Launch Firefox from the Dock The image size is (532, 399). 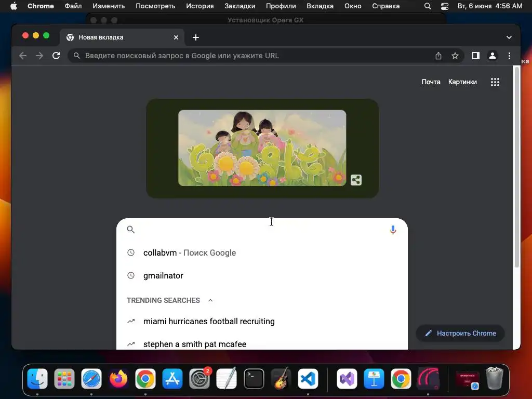pos(118,378)
